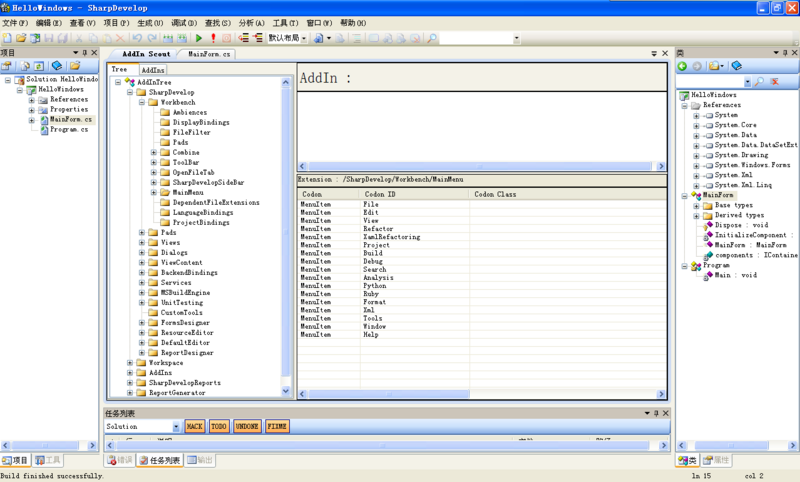This screenshot has width=800, height=482.
Task: Switch to the MainForm.cs tab
Action: [x=210, y=54]
